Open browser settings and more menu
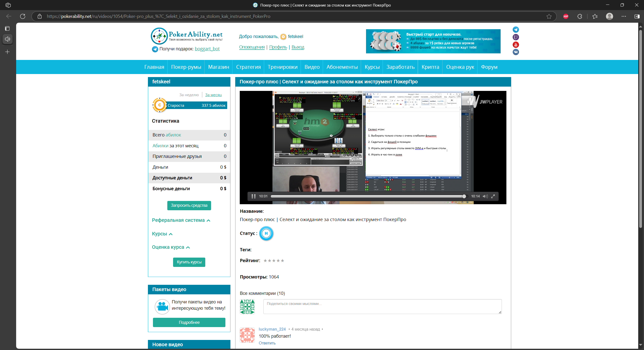 [624, 16]
